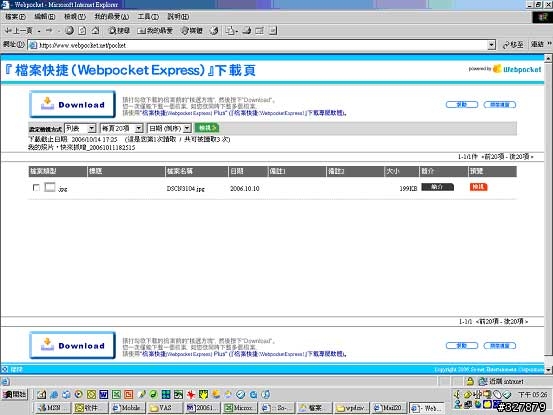The width and height of the screenshot is (553, 415).
Task: Click the green 檢視 view button
Action: (x=207, y=128)
